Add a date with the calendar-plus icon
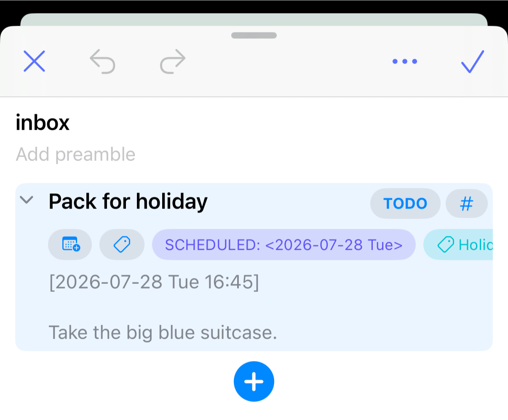The height and width of the screenshot is (420, 508). tap(70, 244)
